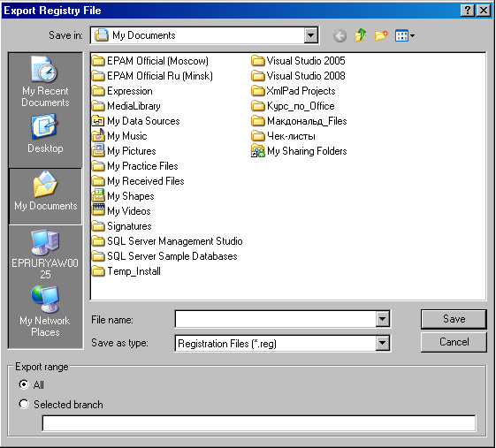Open My Recent Documents in sidebar
Viewport: 496px width, 448px height.
pyautogui.click(x=45, y=81)
